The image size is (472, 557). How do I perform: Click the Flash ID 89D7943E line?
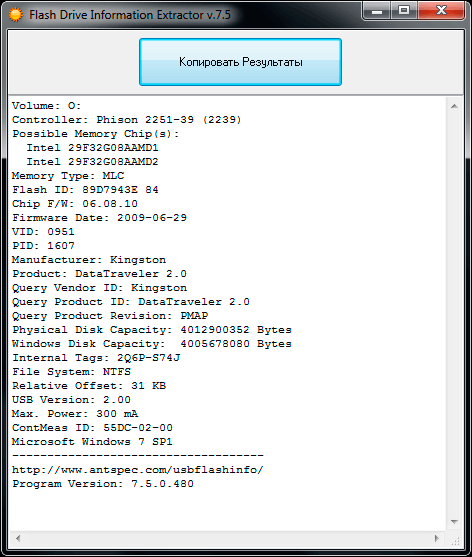[x=85, y=190]
